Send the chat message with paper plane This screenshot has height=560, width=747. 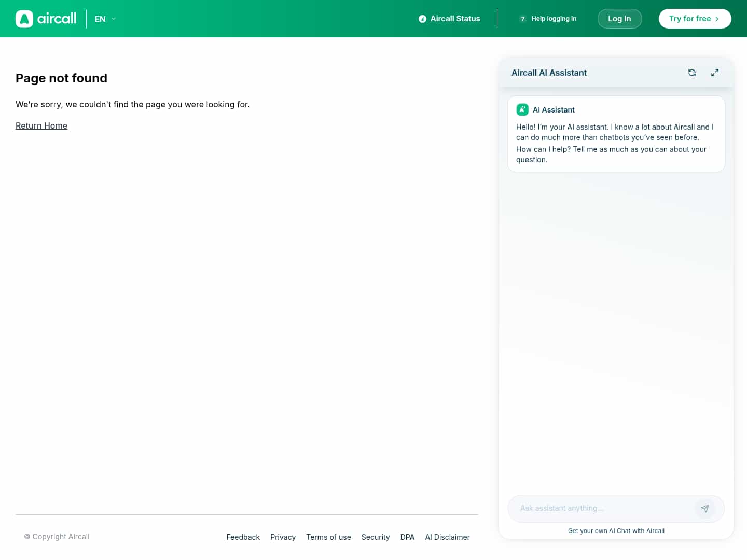coord(705,508)
